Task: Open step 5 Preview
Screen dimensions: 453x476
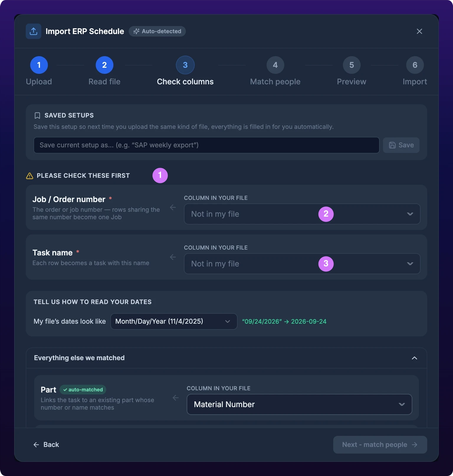Action: (352, 71)
